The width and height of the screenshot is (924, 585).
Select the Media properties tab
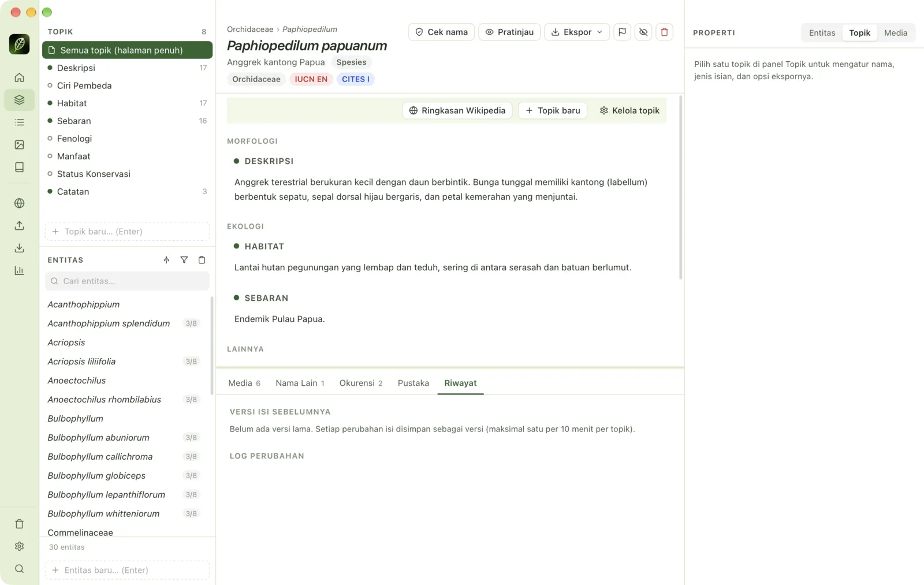[896, 33]
